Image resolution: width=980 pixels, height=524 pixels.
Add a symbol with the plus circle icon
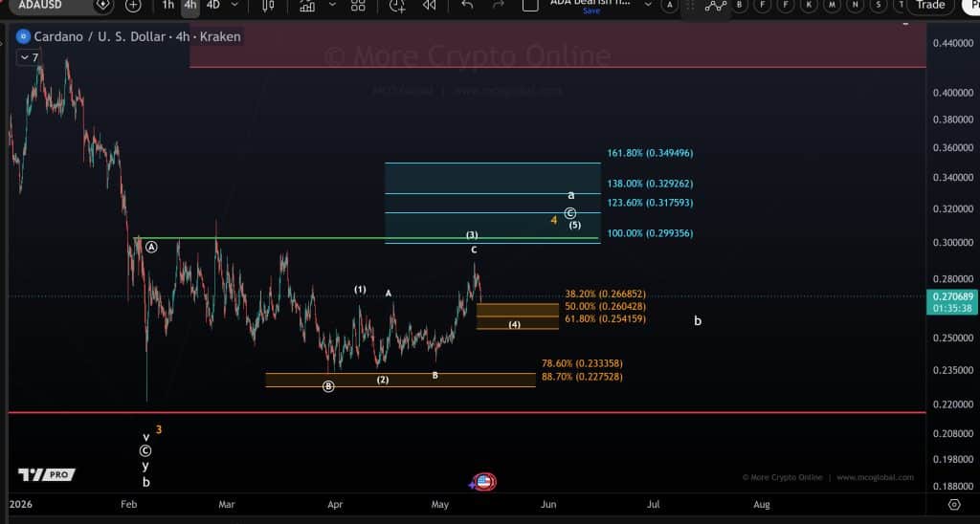coord(133,6)
